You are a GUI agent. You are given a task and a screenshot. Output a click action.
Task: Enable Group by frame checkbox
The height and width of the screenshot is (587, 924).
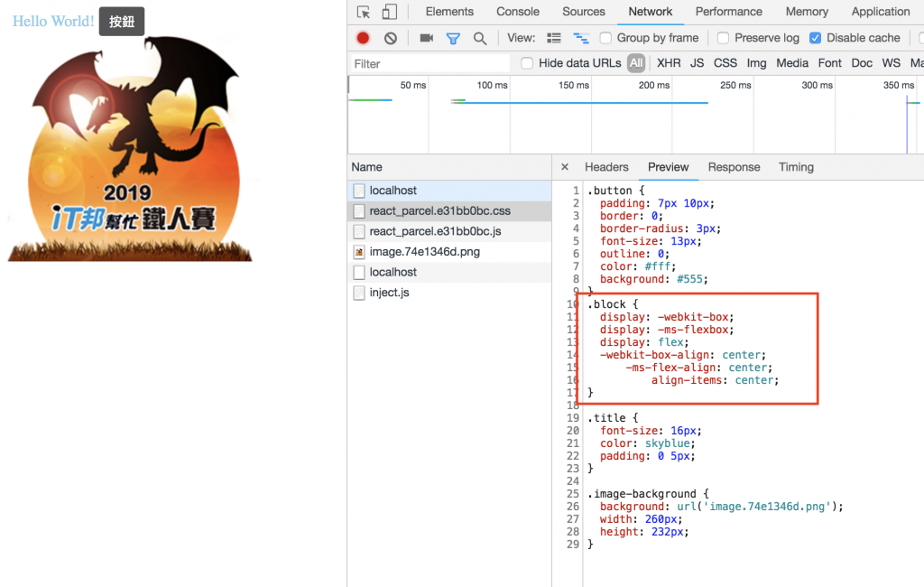[605, 38]
